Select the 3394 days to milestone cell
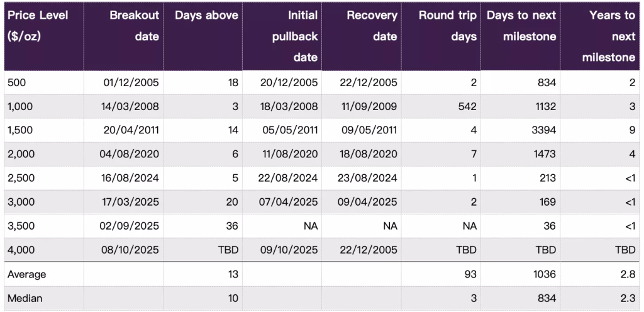The image size is (644, 312). coord(545,130)
